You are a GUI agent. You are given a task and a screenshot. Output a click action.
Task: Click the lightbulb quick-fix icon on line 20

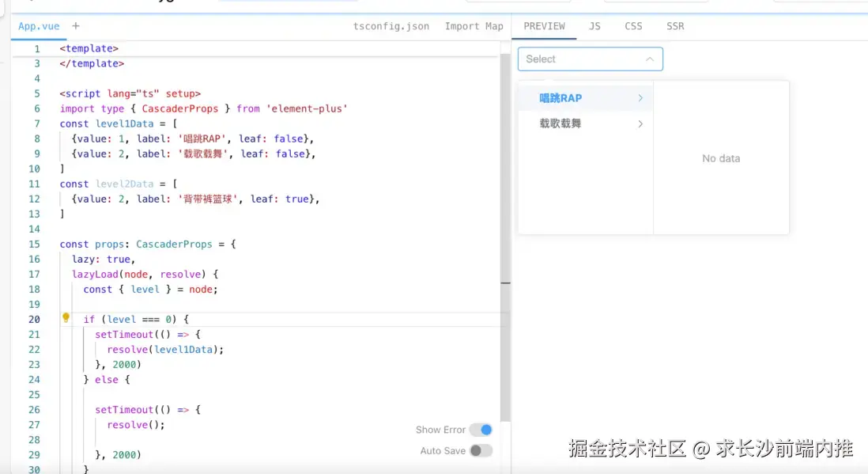coord(66,317)
